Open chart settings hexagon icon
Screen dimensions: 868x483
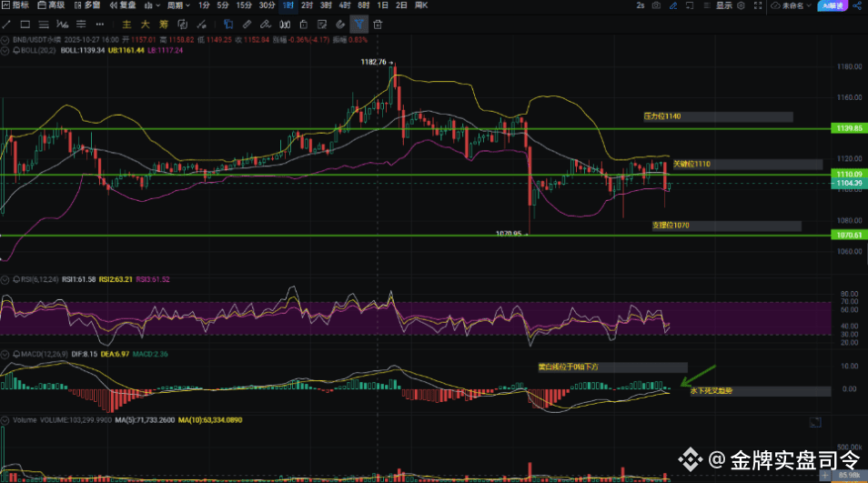coord(742,5)
